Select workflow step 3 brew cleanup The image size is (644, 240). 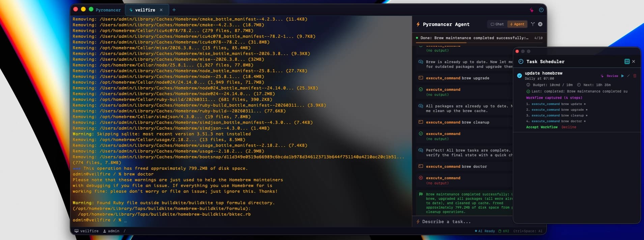coord(557,115)
